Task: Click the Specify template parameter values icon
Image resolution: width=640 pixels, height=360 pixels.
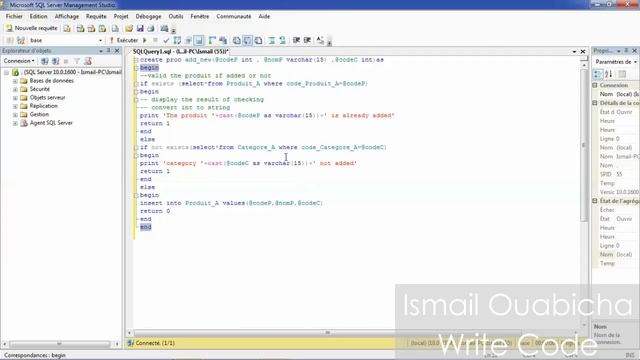Action: coord(320,40)
